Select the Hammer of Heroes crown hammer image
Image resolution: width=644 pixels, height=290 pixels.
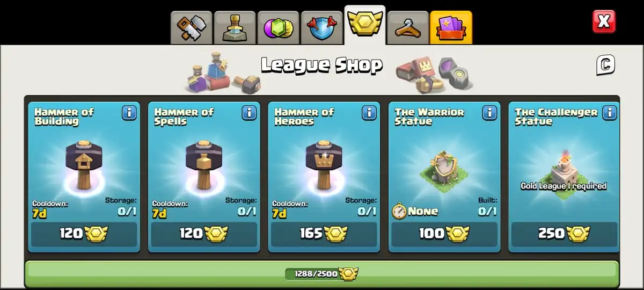coord(324,165)
